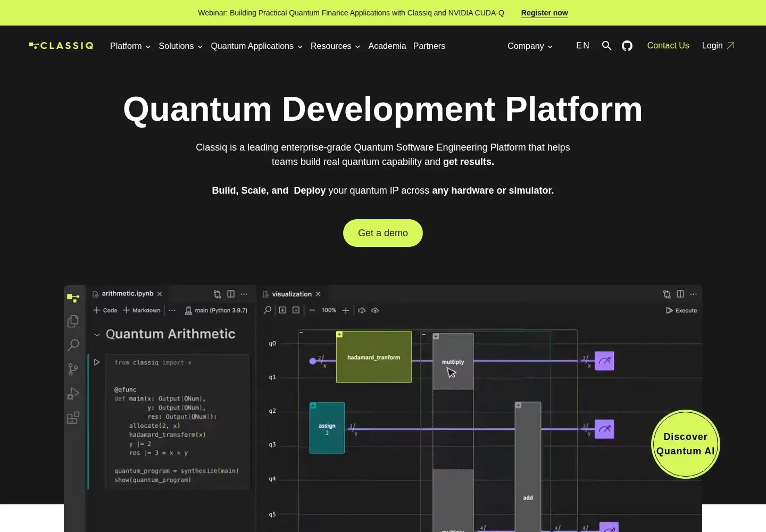The image size is (766, 532).
Task: Open the kernel selector main (Python 3.9.7)
Action: point(216,310)
